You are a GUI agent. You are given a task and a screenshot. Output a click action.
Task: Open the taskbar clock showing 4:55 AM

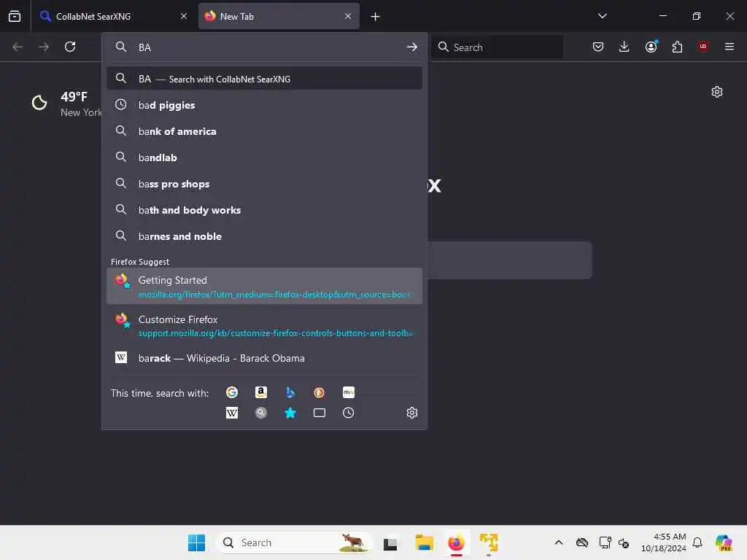coord(664,542)
